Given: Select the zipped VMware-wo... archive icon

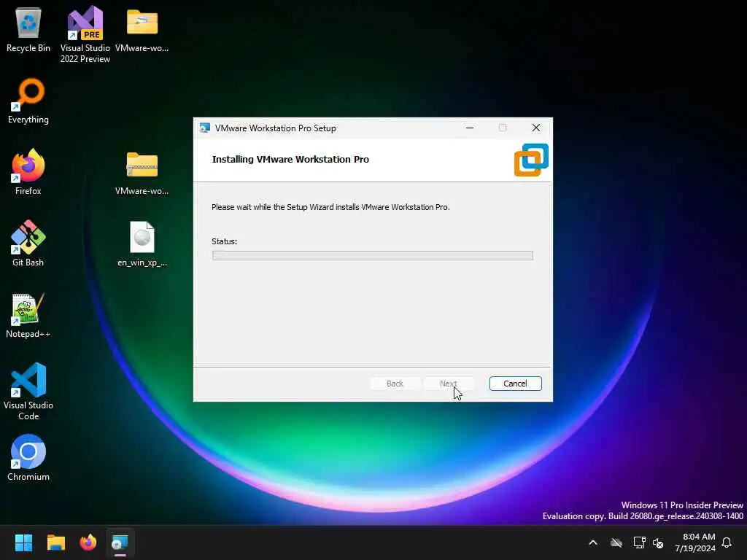Looking at the screenshot, I should [x=142, y=172].
